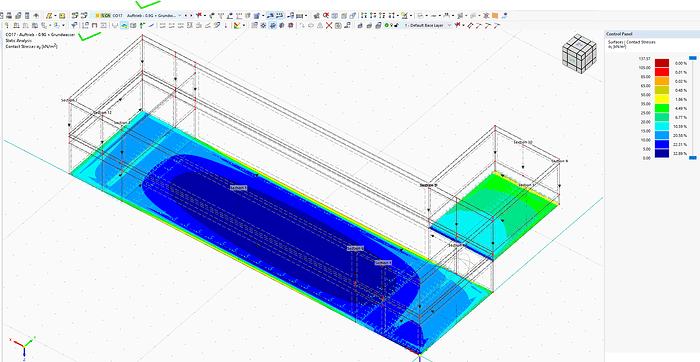Click the orange square icon in top toolbar

(x=495, y=16)
